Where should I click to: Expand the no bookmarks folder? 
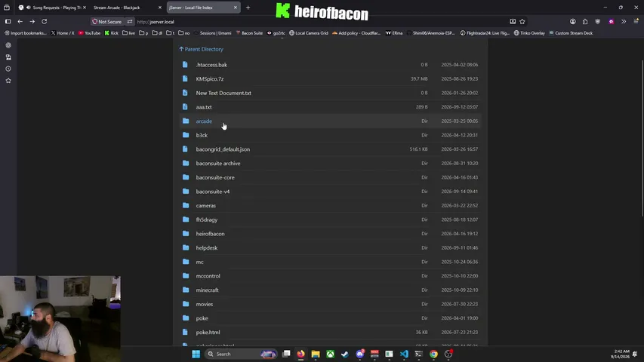pos(184,33)
